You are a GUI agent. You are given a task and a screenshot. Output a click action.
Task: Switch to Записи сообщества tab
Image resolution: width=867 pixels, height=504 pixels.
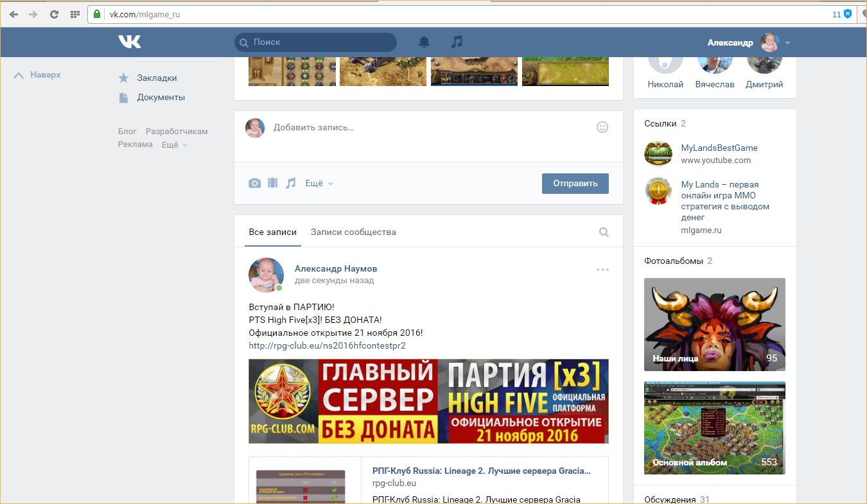[353, 232]
